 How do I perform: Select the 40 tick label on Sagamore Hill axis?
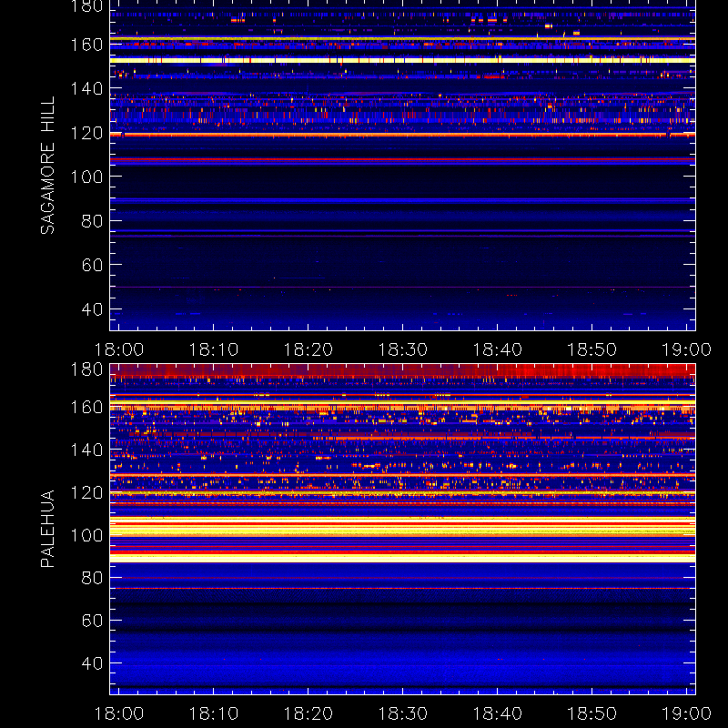click(x=92, y=308)
